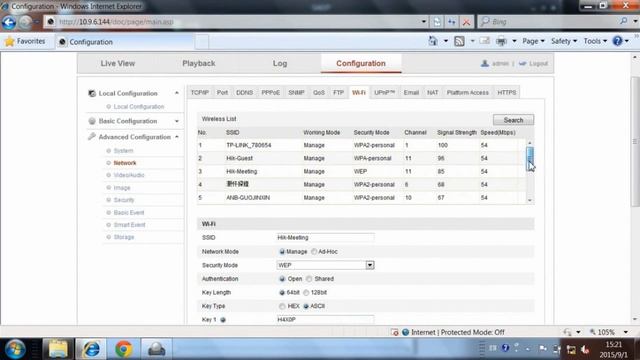Screen dimensions: 640x360
Task: Open Internet Explorer taskbar icon
Action: pos(91,349)
